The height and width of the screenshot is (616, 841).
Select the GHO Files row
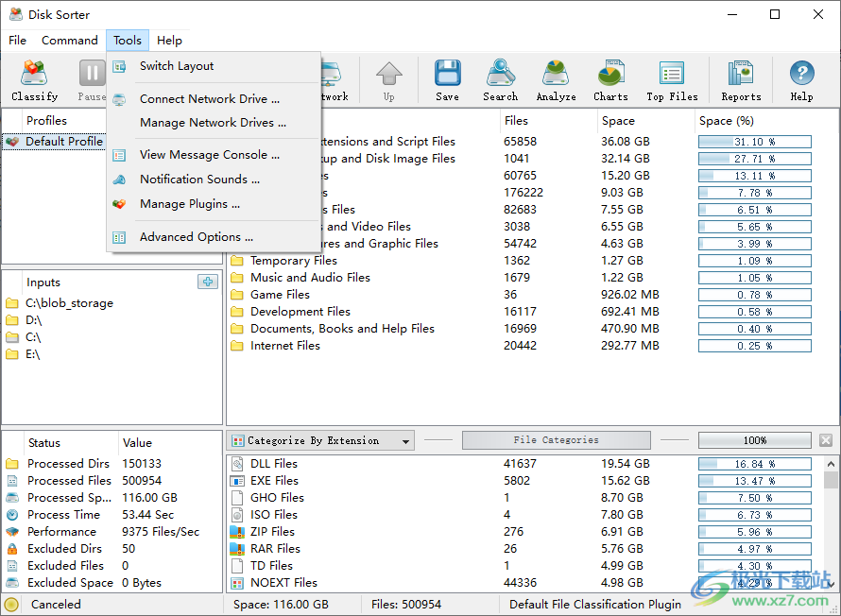pyautogui.click(x=525, y=498)
